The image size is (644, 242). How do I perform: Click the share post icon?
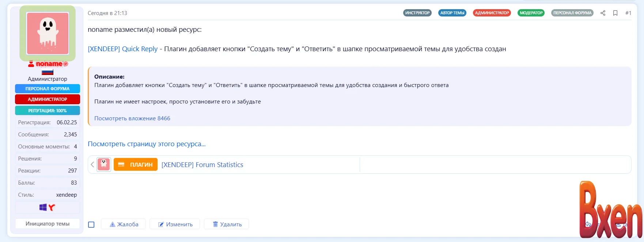click(x=603, y=13)
